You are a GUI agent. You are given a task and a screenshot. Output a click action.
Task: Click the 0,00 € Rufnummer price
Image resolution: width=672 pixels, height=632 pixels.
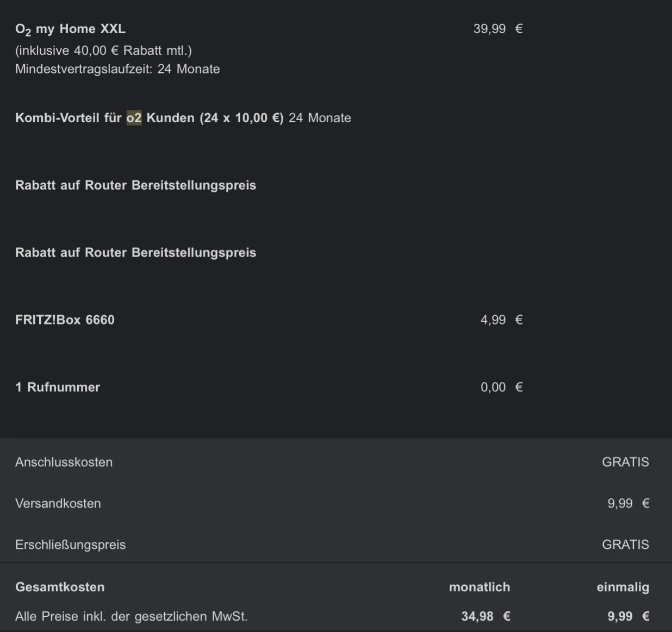(501, 387)
